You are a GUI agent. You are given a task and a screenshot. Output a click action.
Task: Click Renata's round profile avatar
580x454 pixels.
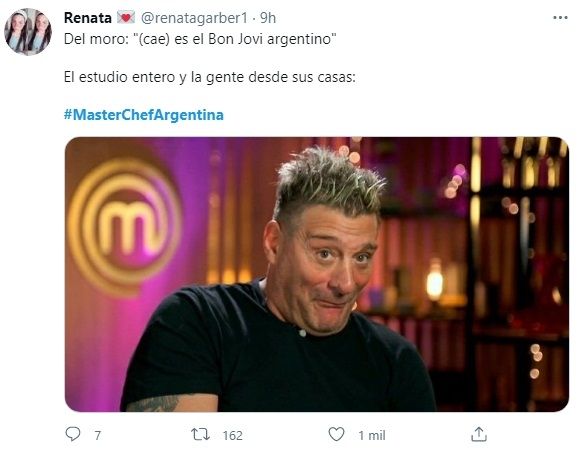click(28, 32)
